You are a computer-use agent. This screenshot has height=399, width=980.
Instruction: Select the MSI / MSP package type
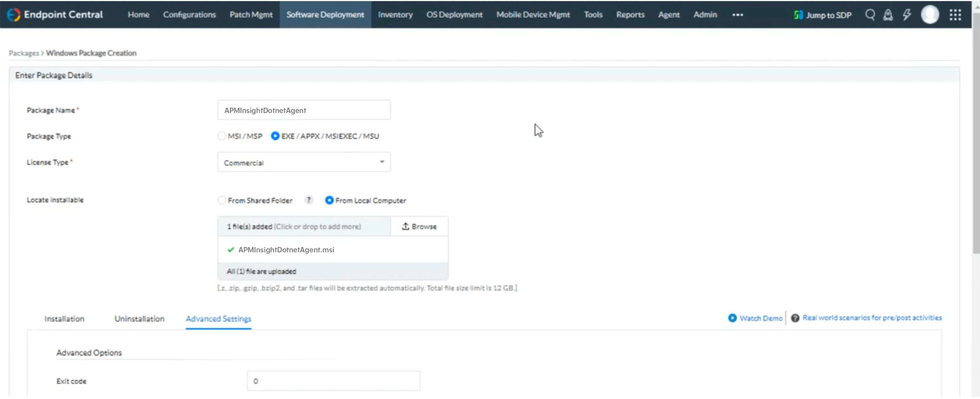[x=222, y=136]
